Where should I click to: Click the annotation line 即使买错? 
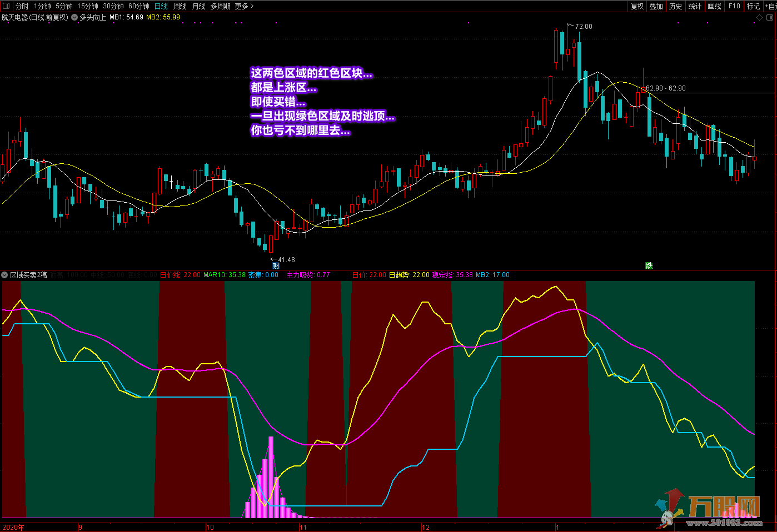278,102
